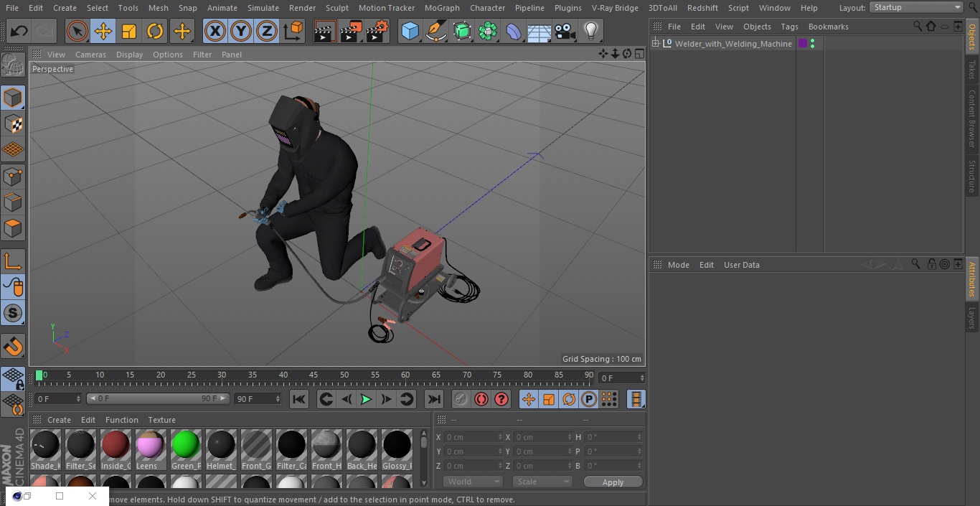Open the Simulate menu
Image resolution: width=980 pixels, height=506 pixels.
[x=263, y=8]
